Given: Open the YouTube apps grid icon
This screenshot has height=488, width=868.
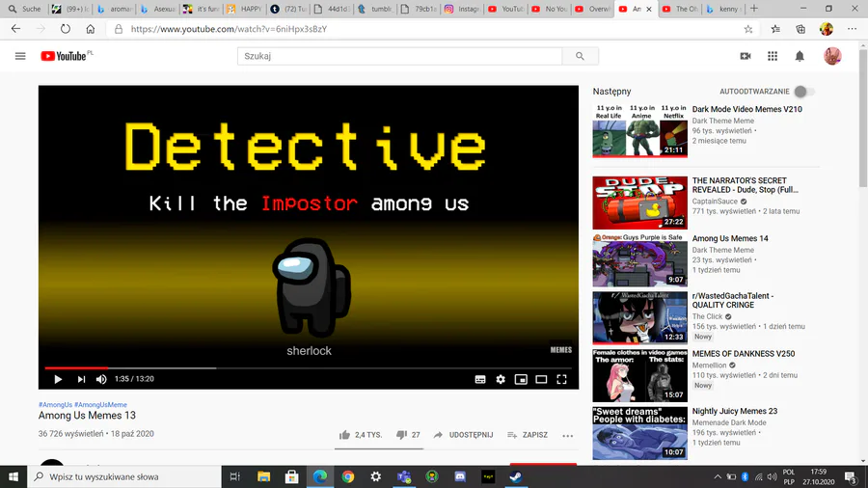Looking at the screenshot, I should point(773,56).
